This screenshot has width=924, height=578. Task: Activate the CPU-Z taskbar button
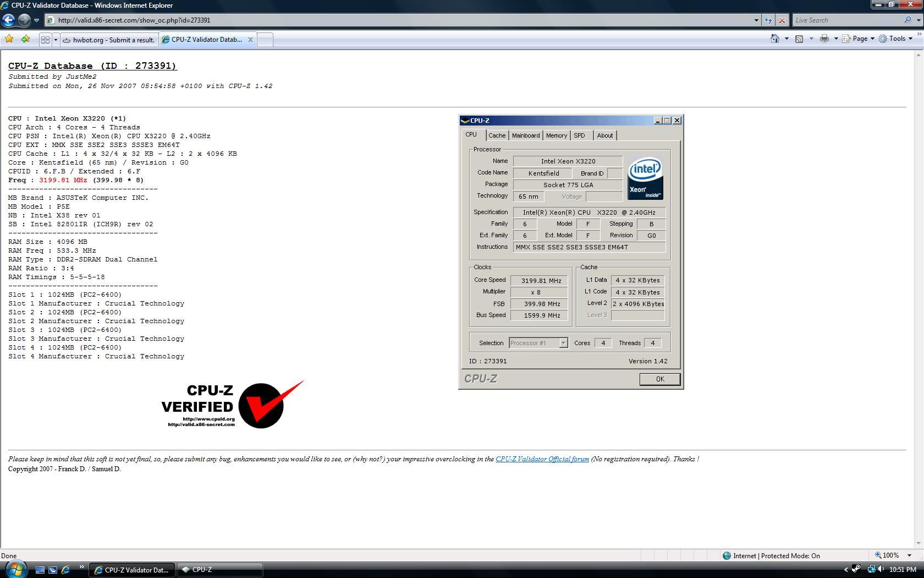coord(219,570)
